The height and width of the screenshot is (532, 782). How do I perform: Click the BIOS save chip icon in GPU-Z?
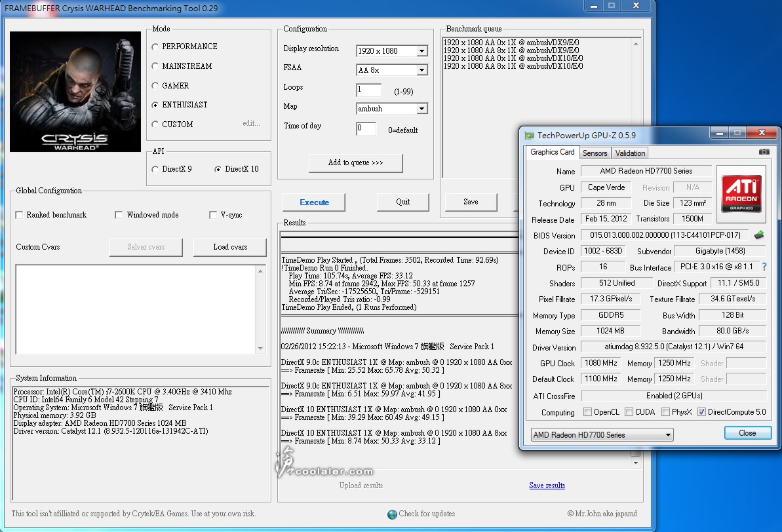pyautogui.click(x=758, y=235)
